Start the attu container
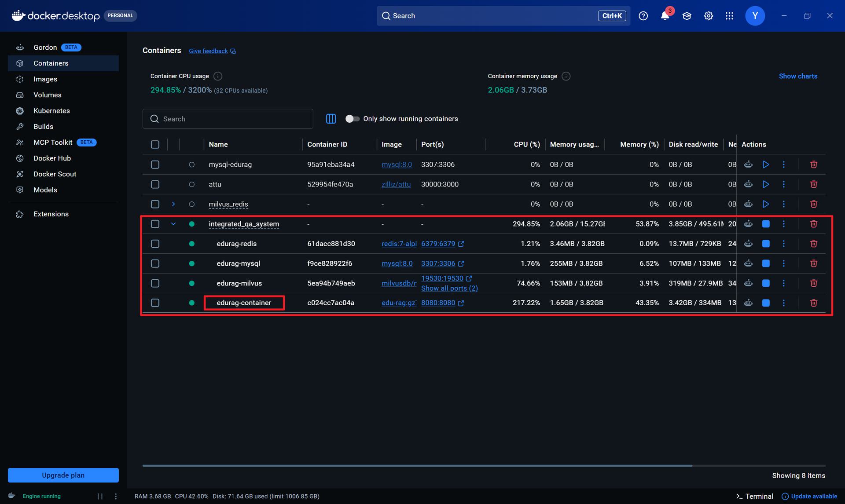This screenshot has height=504, width=845. tap(766, 184)
